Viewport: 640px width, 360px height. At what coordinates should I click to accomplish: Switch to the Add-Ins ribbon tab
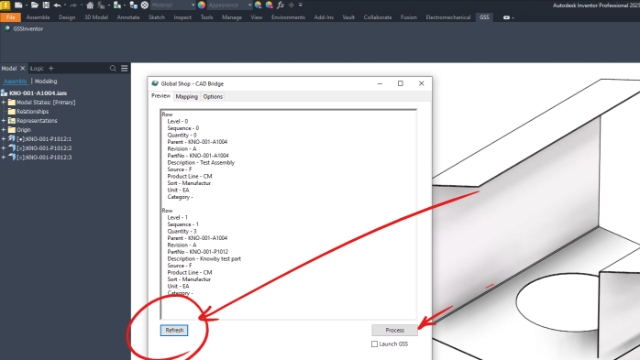click(x=324, y=17)
